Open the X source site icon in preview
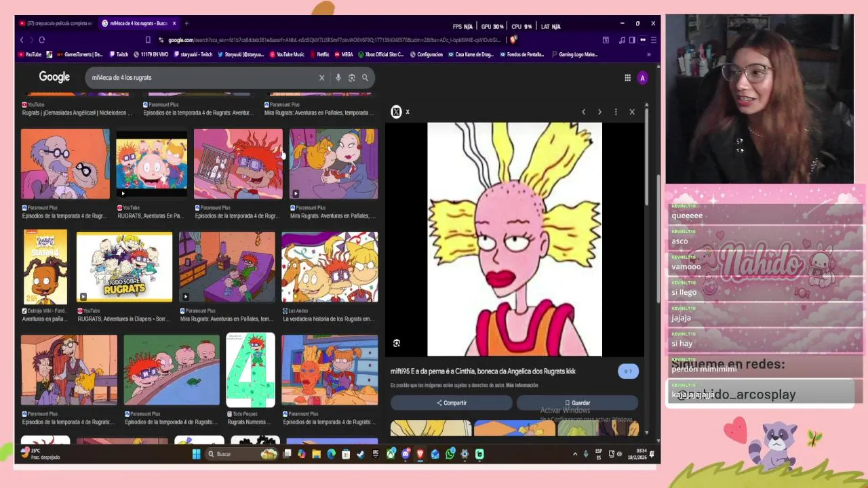 point(397,112)
